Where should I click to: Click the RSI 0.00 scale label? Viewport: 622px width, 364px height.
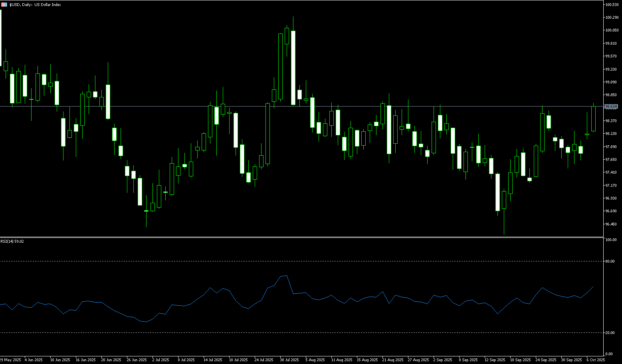[609, 354]
